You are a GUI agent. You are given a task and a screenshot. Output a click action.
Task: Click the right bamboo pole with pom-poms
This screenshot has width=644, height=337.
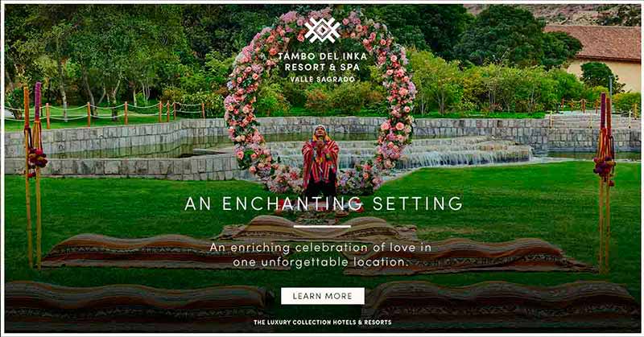[605, 181]
